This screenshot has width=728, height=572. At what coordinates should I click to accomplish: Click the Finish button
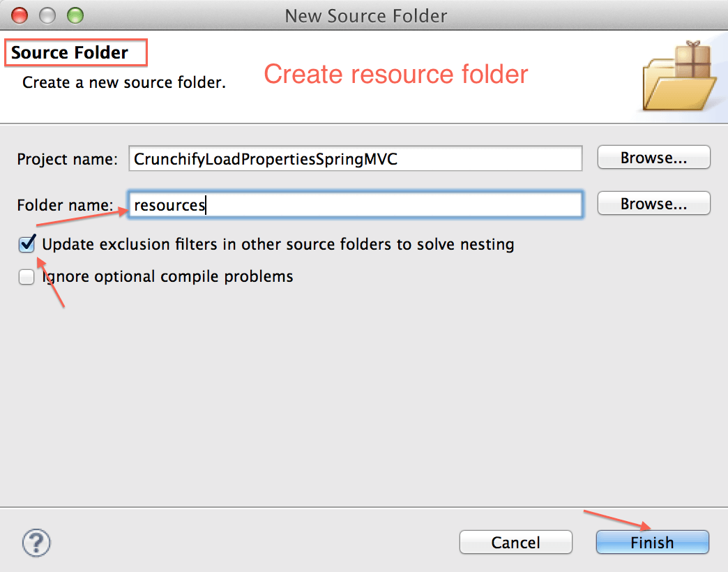tap(651, 542)
